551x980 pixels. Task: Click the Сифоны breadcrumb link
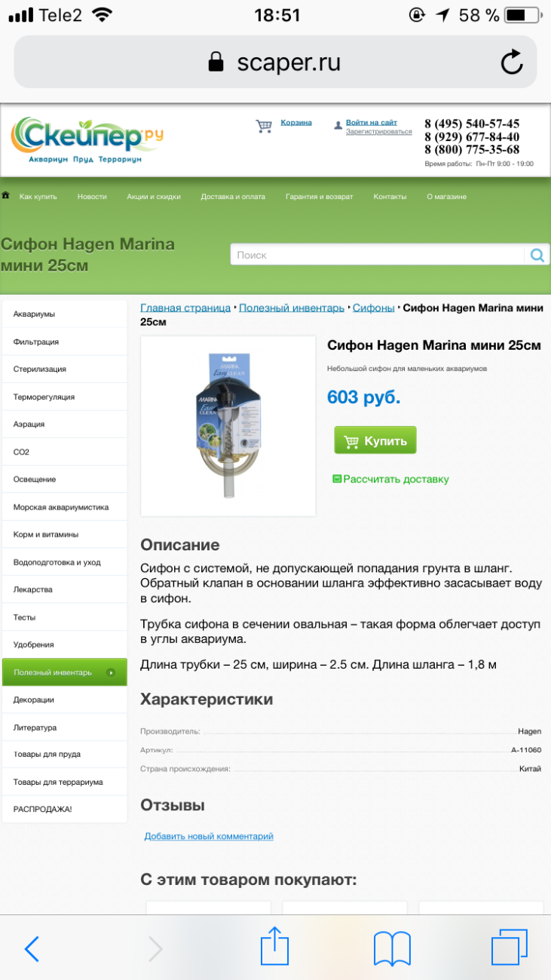point(374,308)
